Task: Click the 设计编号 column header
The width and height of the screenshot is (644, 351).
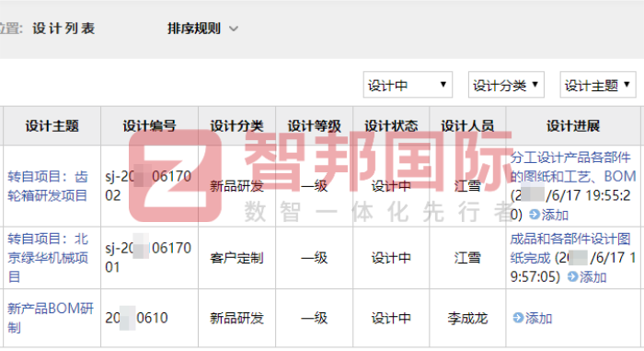Action: (x=149, y=126)
